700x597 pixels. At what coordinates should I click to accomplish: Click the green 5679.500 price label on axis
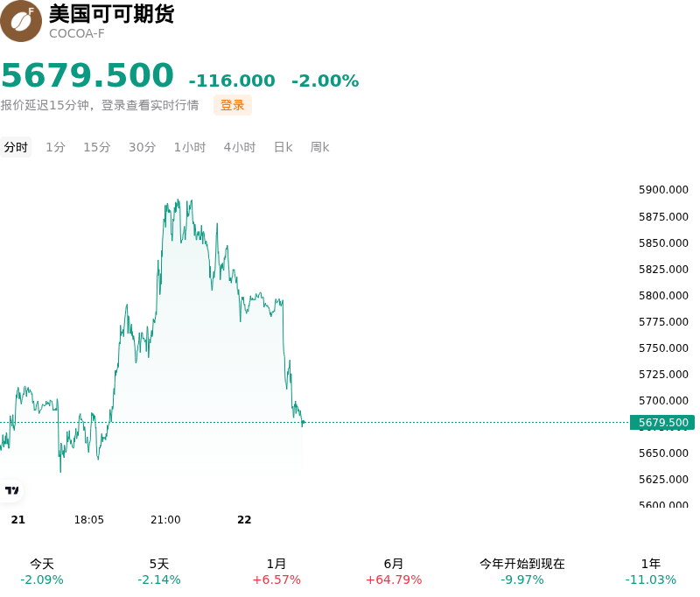pos(662,423)
